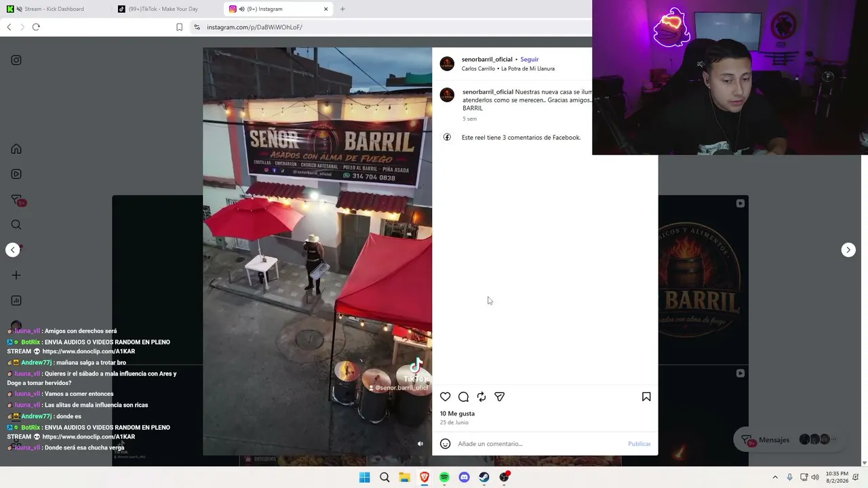Go to the next post with the right arrow
The width and height of the screenshot is (868, 488).
[848, 250]
